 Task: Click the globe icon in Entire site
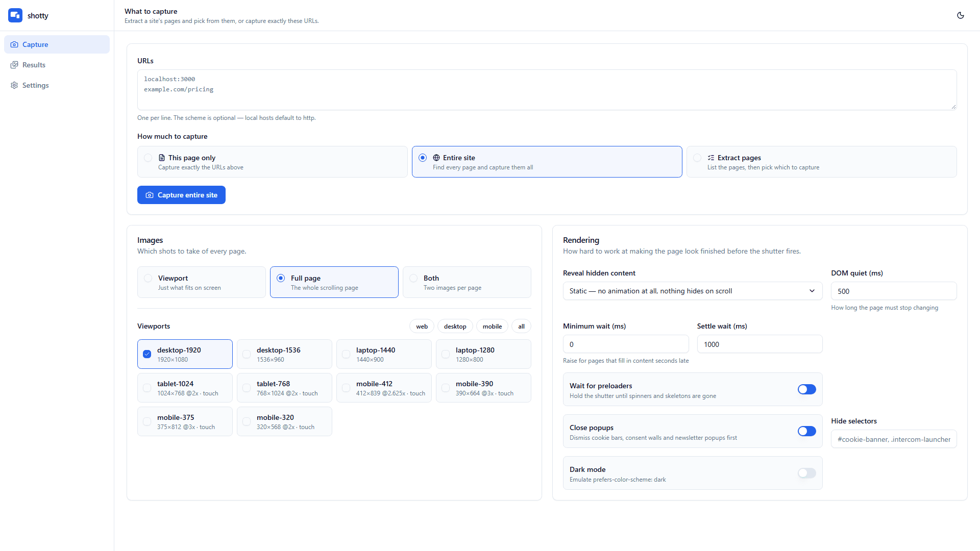click(x=436, y=158)
